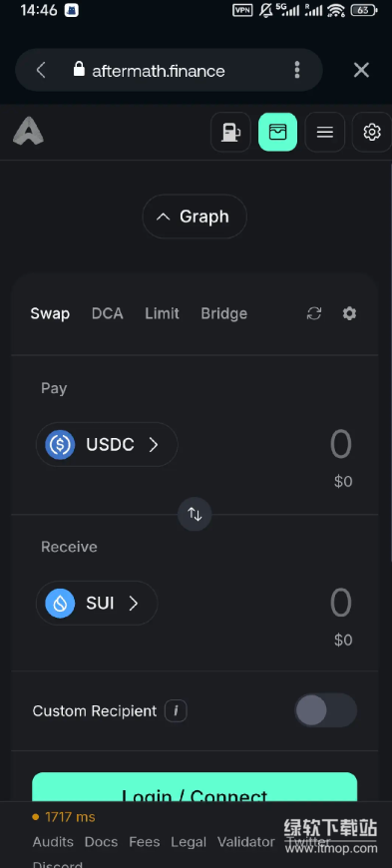392x868 pixels.
Task: Select the Bridge tab
Action: pos(224,314)
